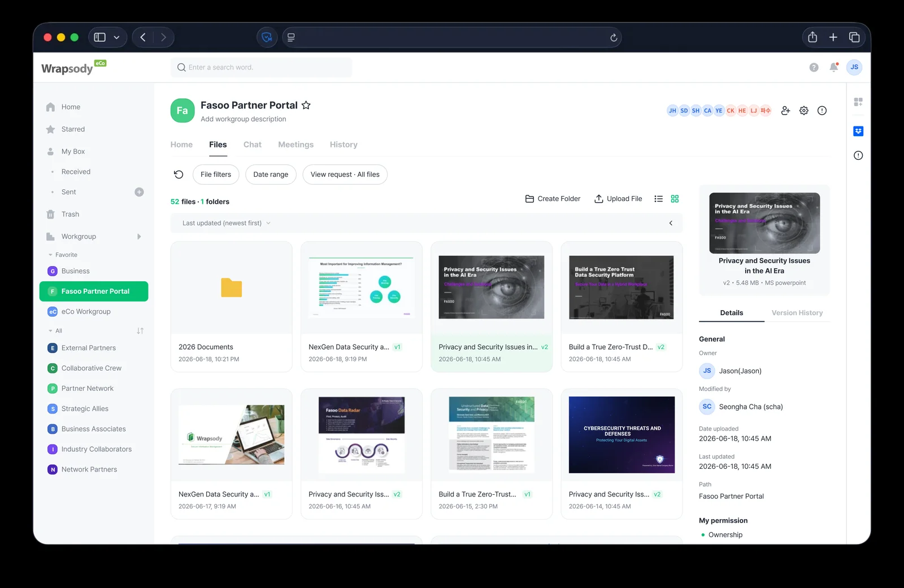The width and height of the screenshot is (904, 588).
Task: Click the browser share icon
Action: (x=812, y=37)
